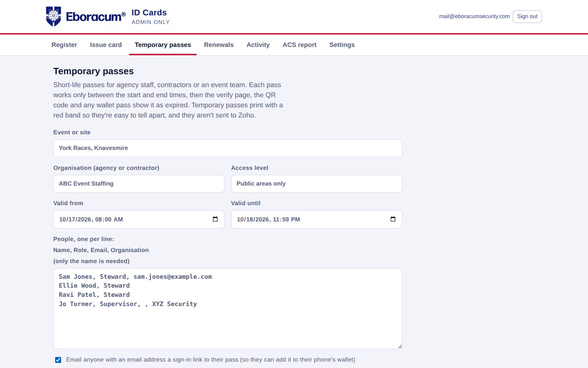Click the Sign out button
This screenshot has height=368, width=588.
527,17
